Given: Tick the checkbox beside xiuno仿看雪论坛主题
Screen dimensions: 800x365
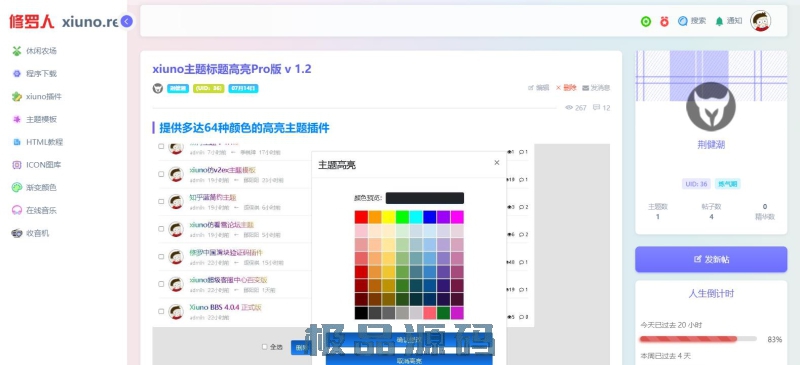Looking at the screenshot, I should click(161, 229).
